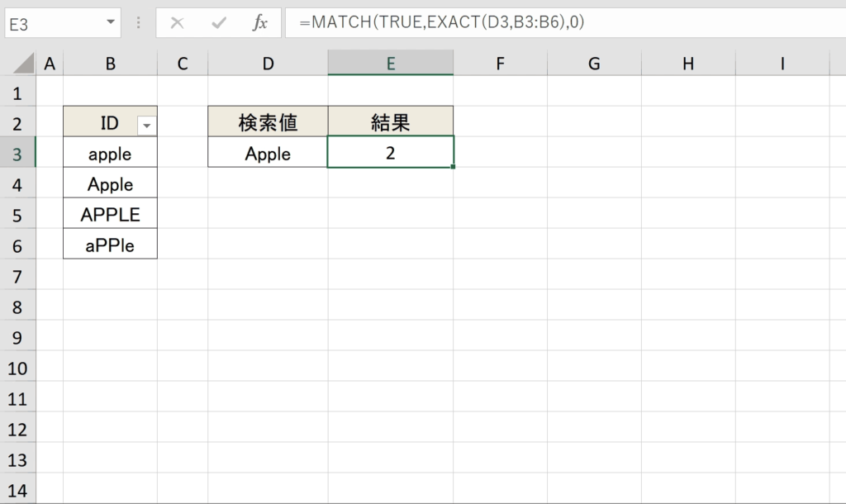Click the fill handle of cell E3

pyautogui.click(x=453, y=167)
